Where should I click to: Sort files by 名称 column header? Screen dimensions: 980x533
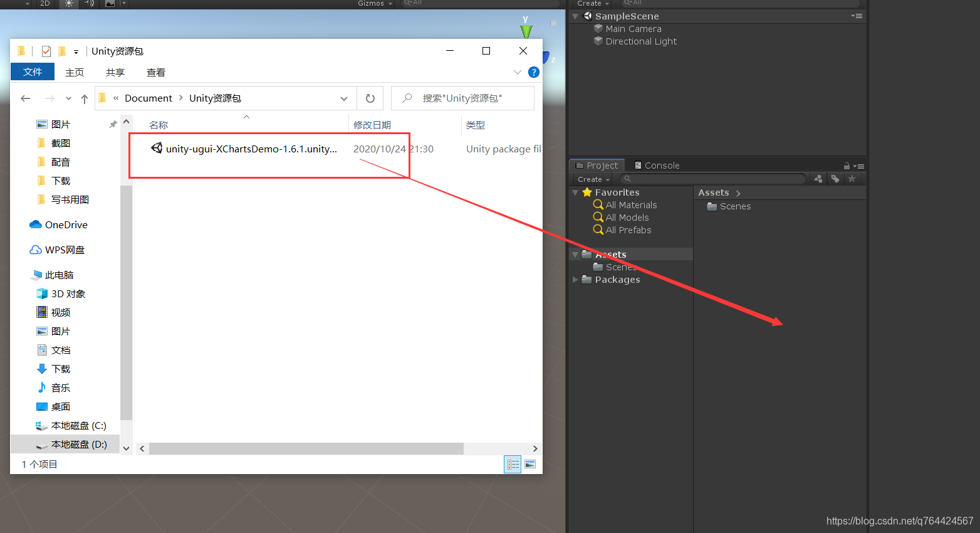point(159,125)
